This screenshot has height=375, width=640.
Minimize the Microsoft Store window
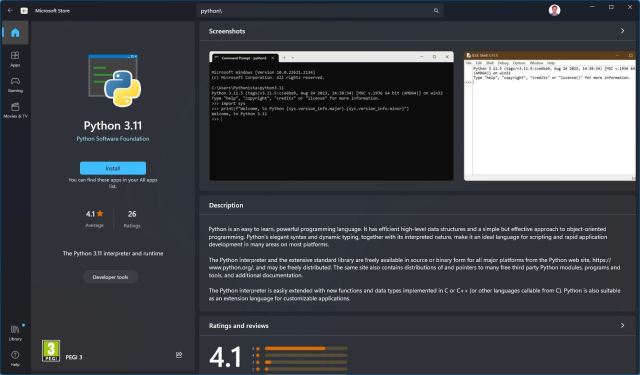point(592,7)
